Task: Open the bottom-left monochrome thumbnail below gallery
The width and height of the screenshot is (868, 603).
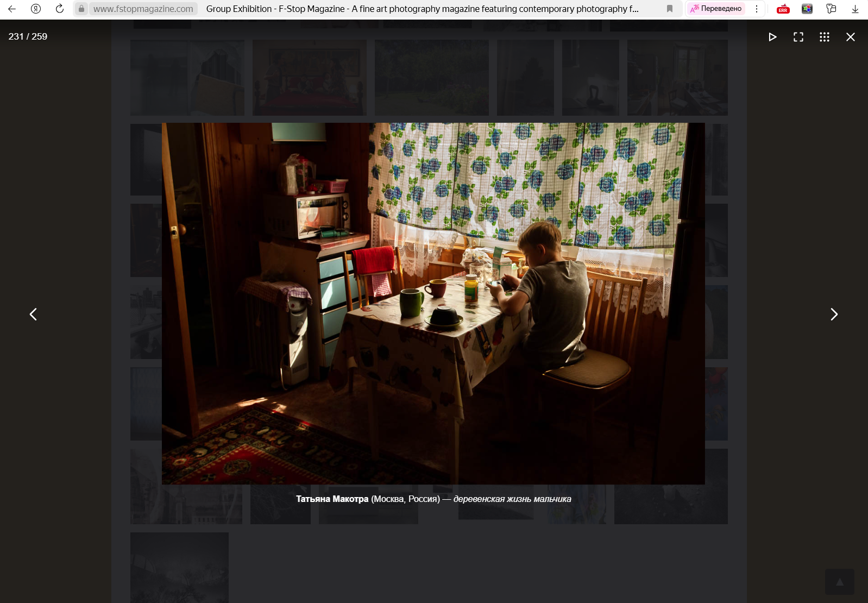Action: tap(179, 568)
